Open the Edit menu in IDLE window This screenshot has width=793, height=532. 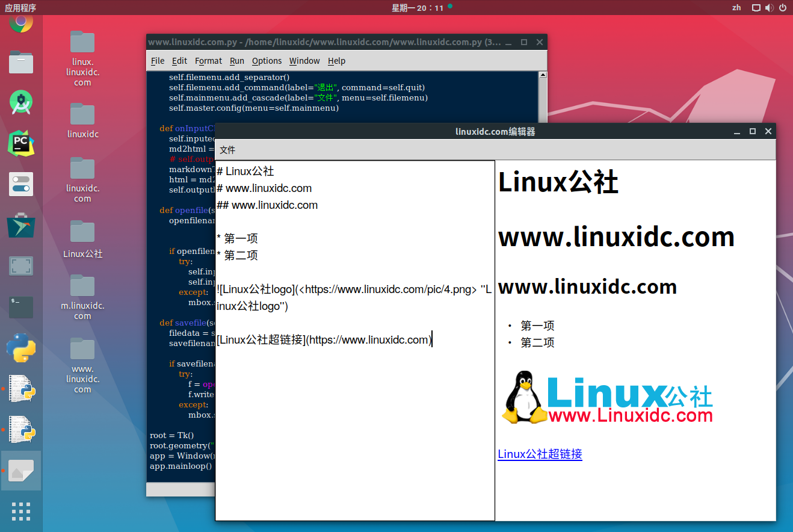click(179, 61)
